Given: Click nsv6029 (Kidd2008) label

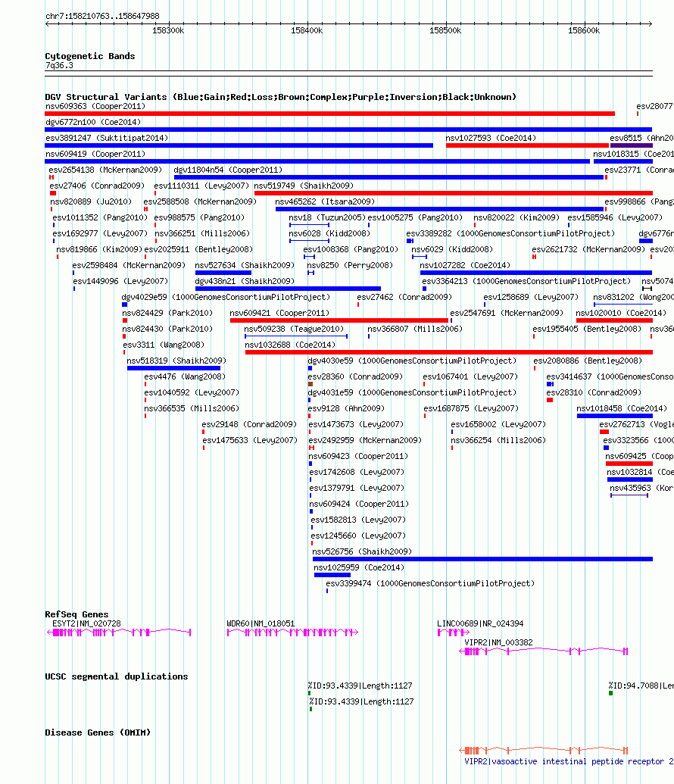Looking at the screenshot, I should tap(452, 250).
